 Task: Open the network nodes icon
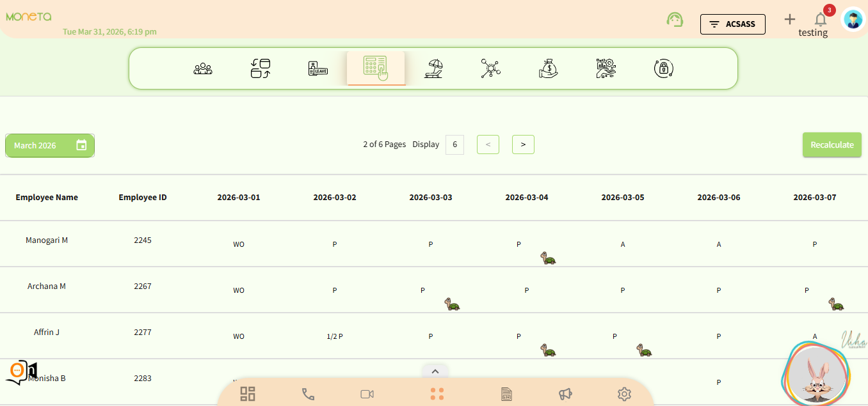coord(490,68)
